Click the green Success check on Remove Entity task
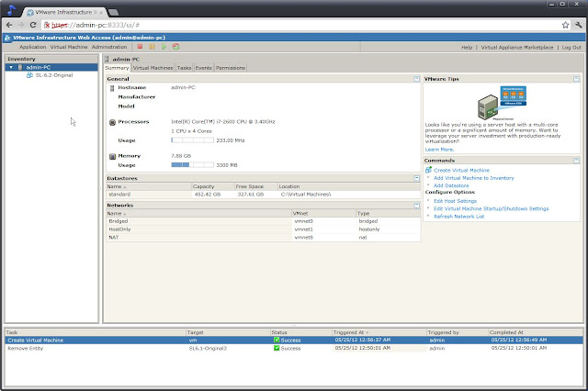Image resolution: width=588 pixels, height=391 pixels. tap(277, 348)
